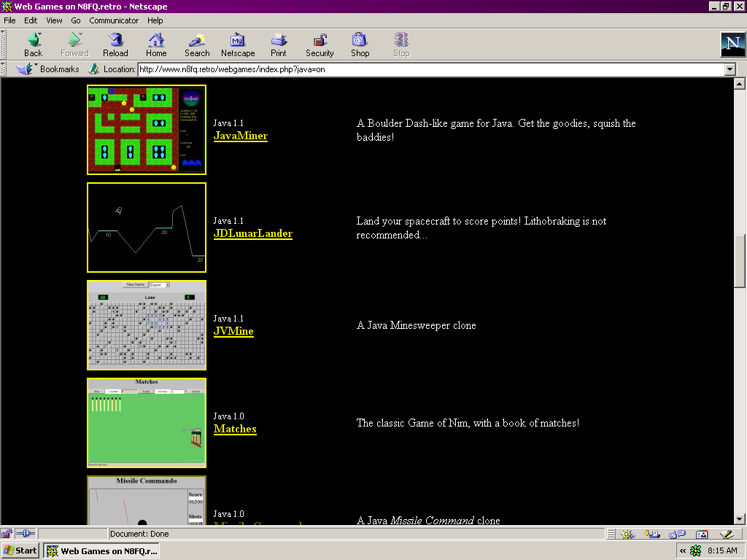Open the Bookmarks dropdown menu
Viewport: 747px width, 560px height.
point(47,69)
